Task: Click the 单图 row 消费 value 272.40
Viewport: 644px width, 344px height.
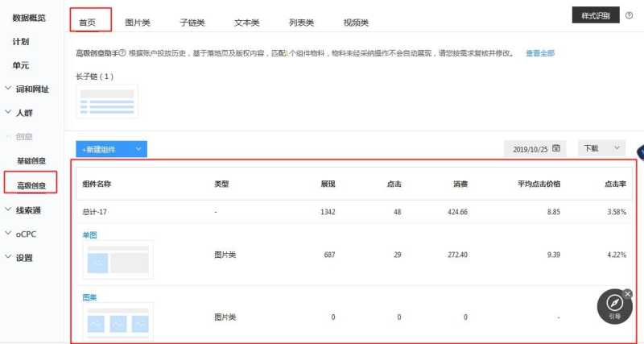Action: tap(457, 255)
